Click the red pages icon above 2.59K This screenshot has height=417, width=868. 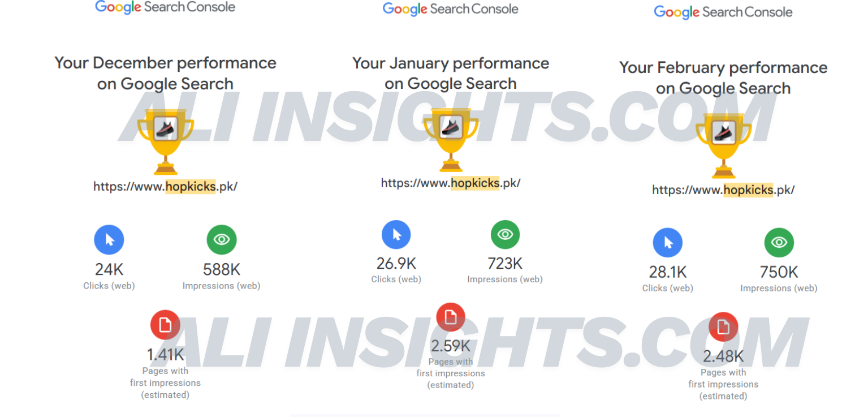[x=451, y=317]
